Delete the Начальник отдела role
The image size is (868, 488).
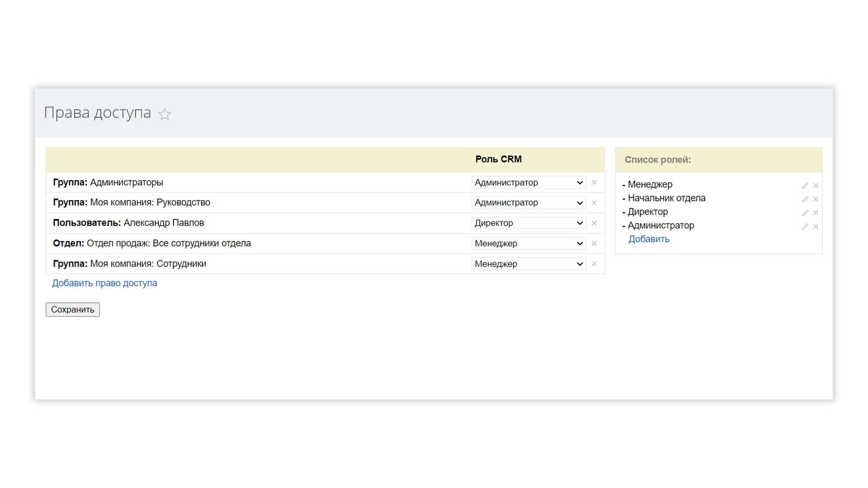point(816,199)
